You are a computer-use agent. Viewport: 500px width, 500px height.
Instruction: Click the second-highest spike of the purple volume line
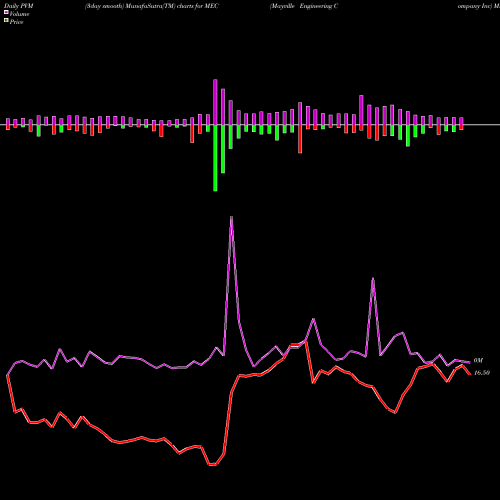click(x=373, y=279)
